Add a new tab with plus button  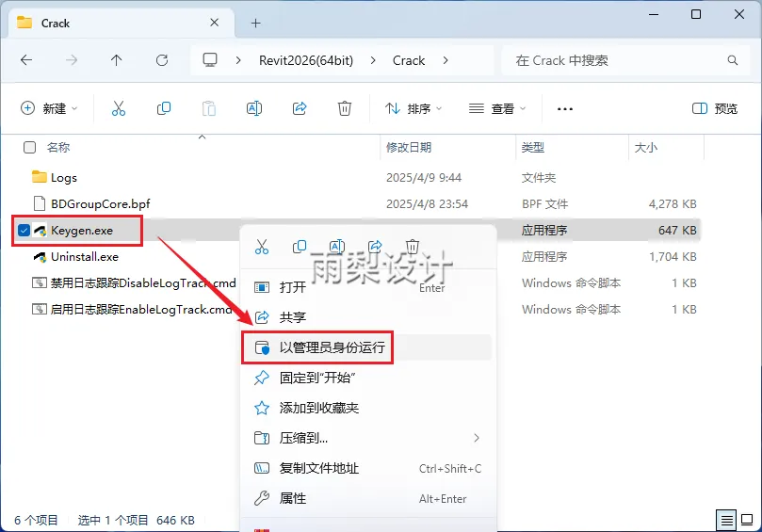tap(255, 23)
